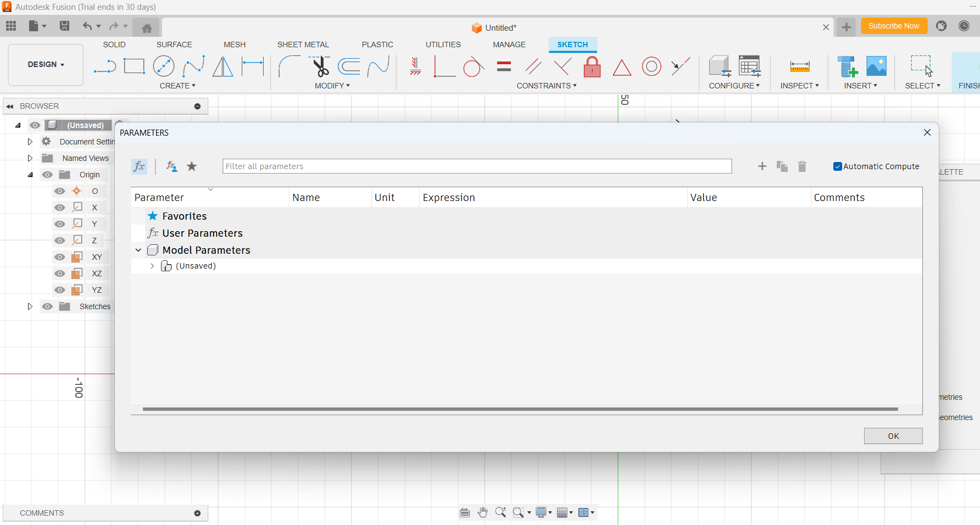Open the CONFIGURE dropdown menu
Screen dimensions: 980x525
pos(734,86)
